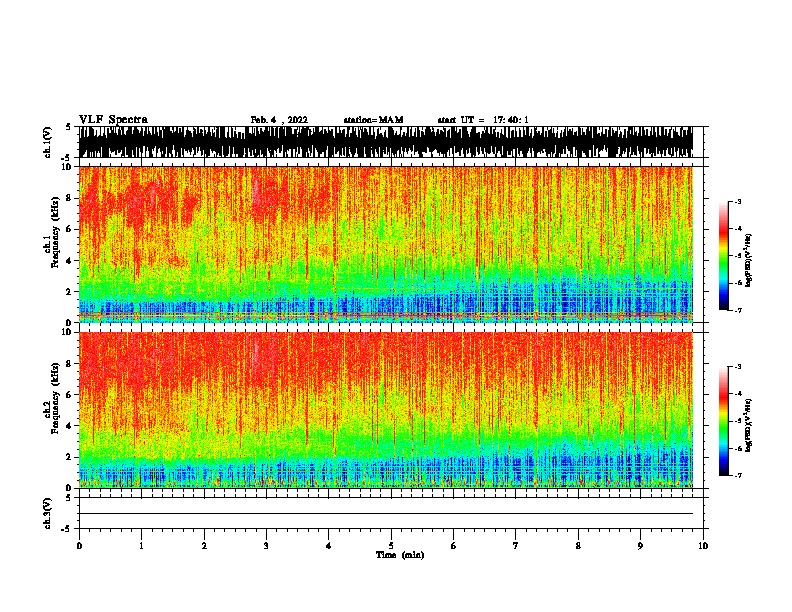Click time axis tick label "3"
Screen dimensions: 792x612
[266, 546]
